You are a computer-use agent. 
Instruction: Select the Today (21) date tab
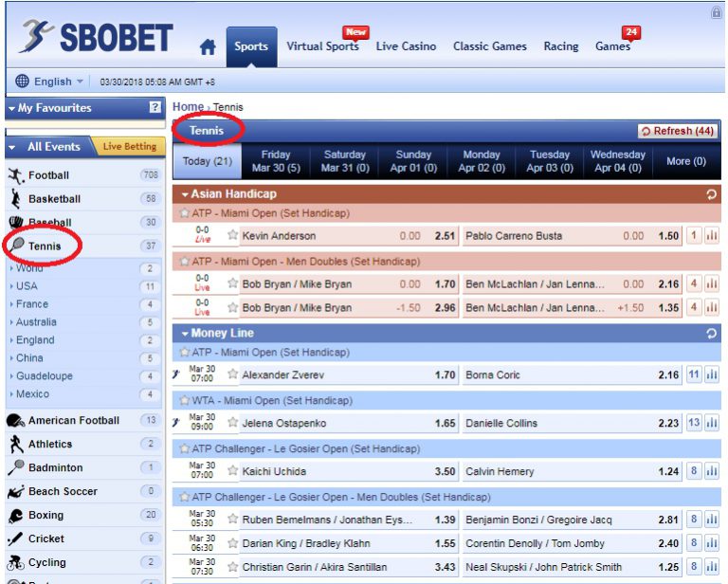tap(207, 161)
